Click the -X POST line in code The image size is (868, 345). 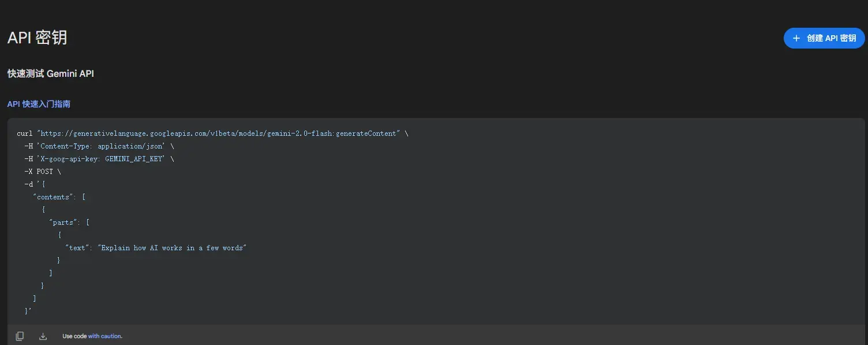coord(42,172)
